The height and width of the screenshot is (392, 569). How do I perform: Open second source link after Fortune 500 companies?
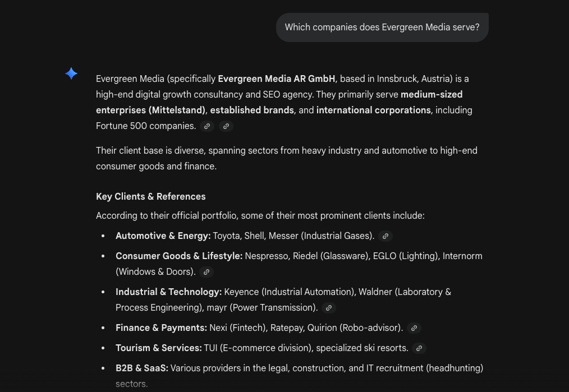click(x=226, y=126)
